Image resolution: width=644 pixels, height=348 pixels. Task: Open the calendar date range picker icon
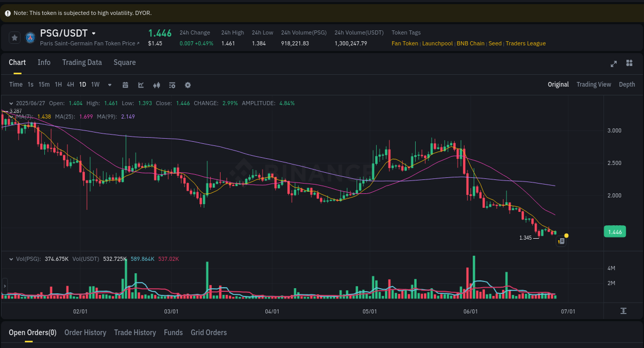[x=125, y=85]
